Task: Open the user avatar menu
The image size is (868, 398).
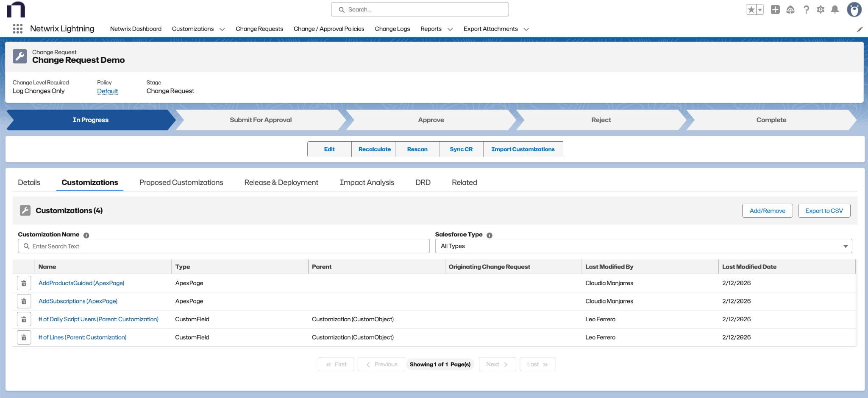Action: [854, 9]
